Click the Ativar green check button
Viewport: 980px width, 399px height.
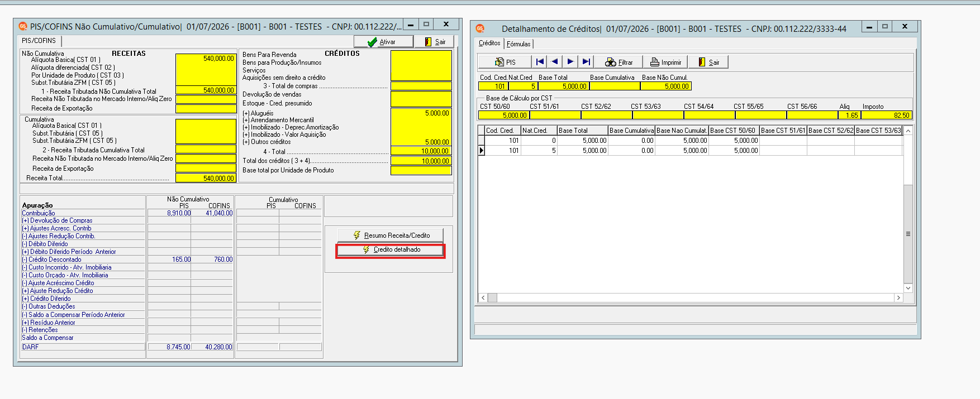(x=383, y=42)
